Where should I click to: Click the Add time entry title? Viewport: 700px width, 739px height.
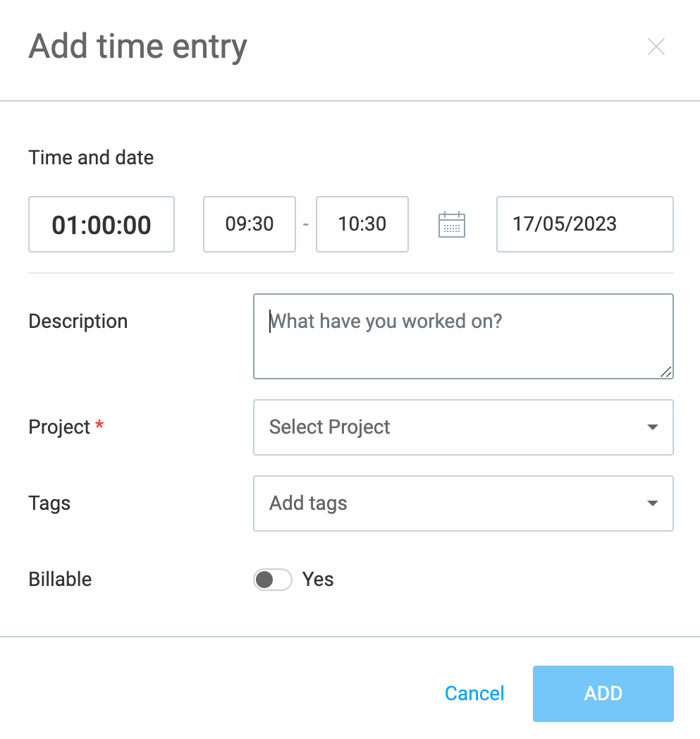click(137, 47)
